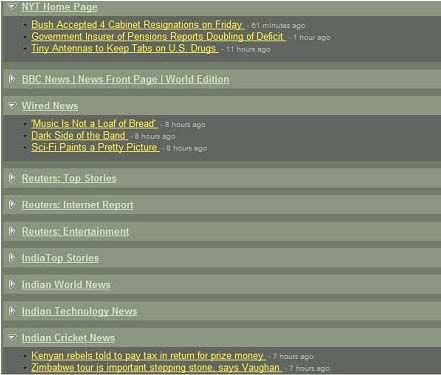Open Dark Side of the Band article
The image size is (441, 375).
(79, 135)
